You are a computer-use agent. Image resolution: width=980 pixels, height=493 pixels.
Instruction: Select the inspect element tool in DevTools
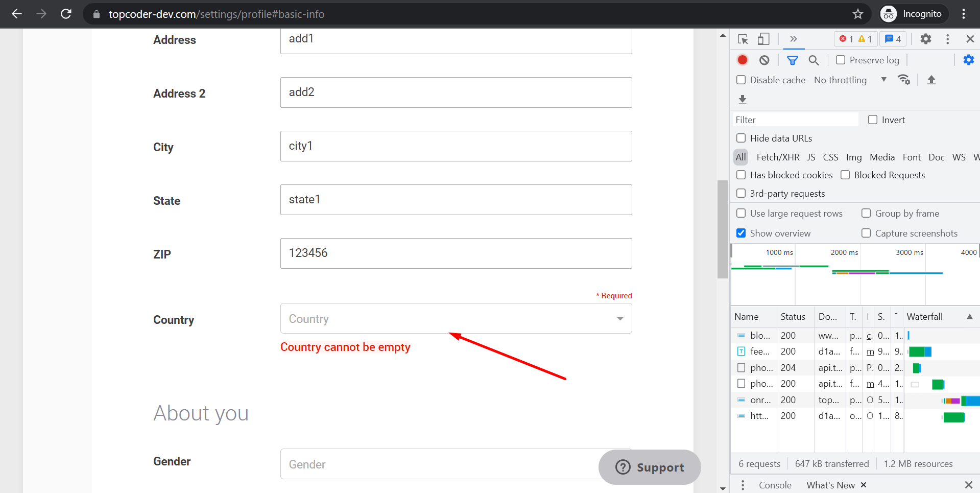[743, 39]
